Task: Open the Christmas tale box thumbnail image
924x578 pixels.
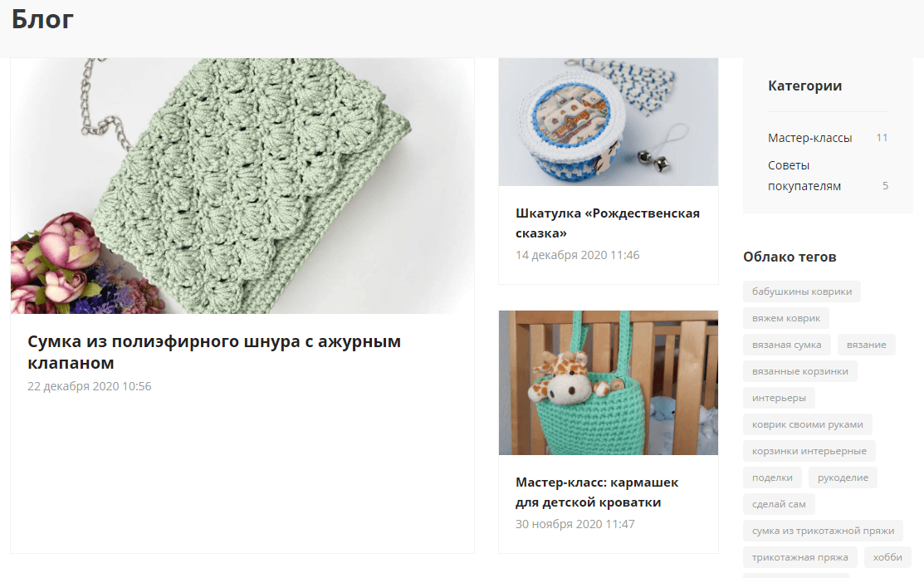Action: tap(609, 122)
